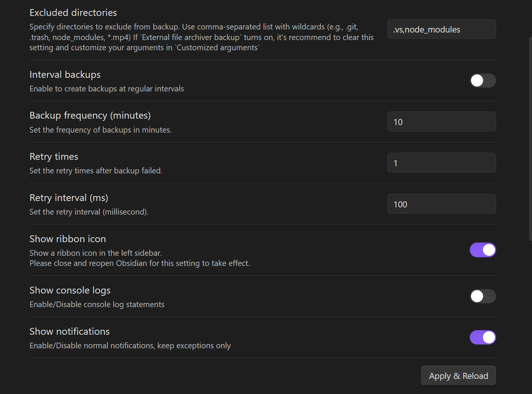532x394 pixels.
Task: Click the Excluded directories input field
Action: pyautogui.click(x=441, y=29)
